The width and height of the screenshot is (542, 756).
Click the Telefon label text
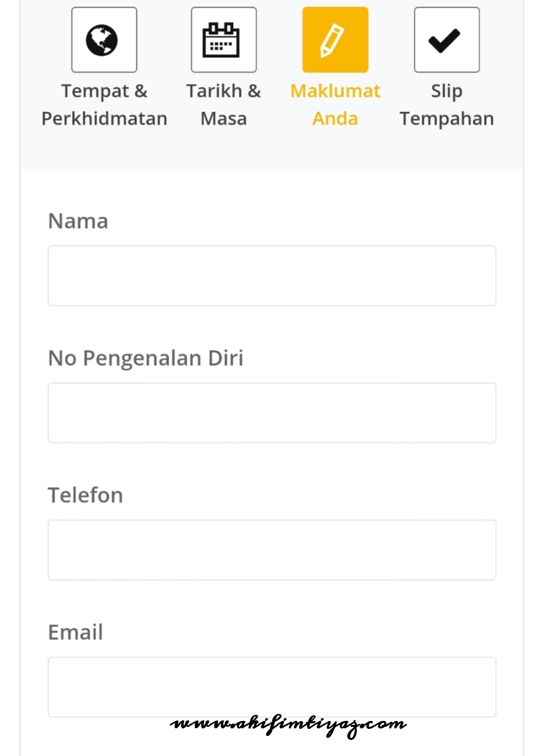(x=84, y=495)
